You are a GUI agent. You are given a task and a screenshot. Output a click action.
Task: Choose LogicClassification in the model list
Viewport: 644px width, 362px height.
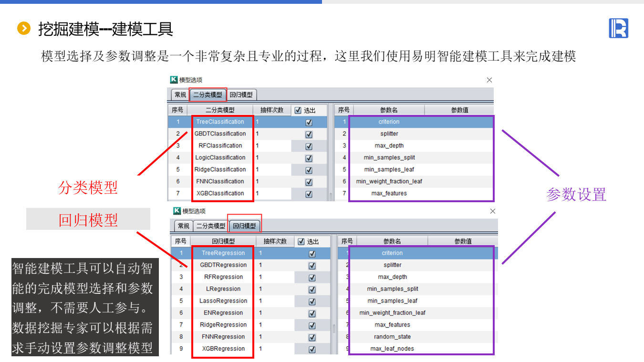tap(220, 157)
